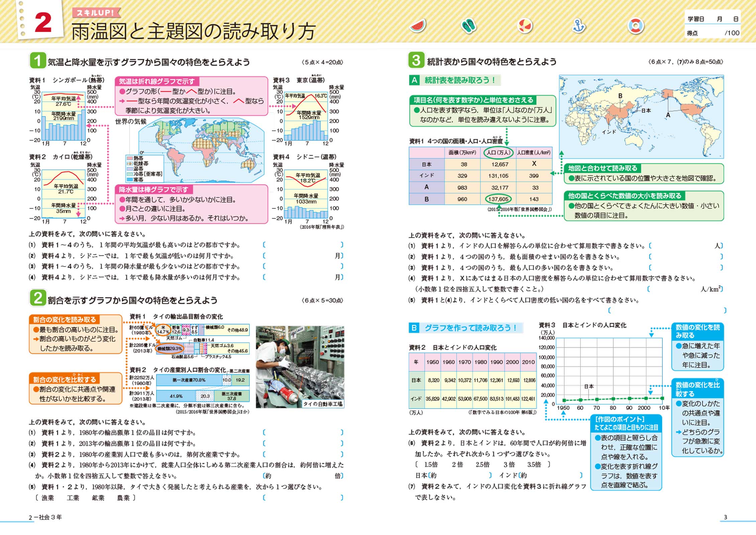756x535 pixels.
Task: Click the green section 2 number badge
Action: [x=38, y=298]
